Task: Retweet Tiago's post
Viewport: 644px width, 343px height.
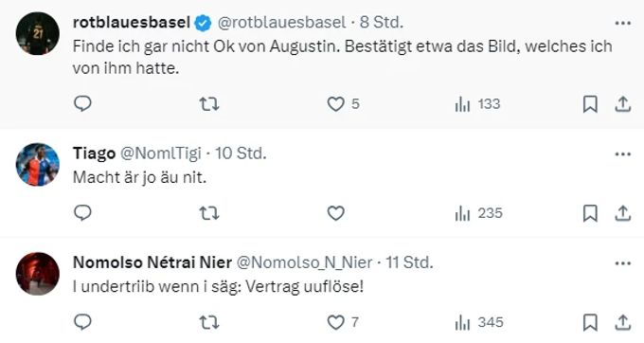Action: click(x=209, y=213)
